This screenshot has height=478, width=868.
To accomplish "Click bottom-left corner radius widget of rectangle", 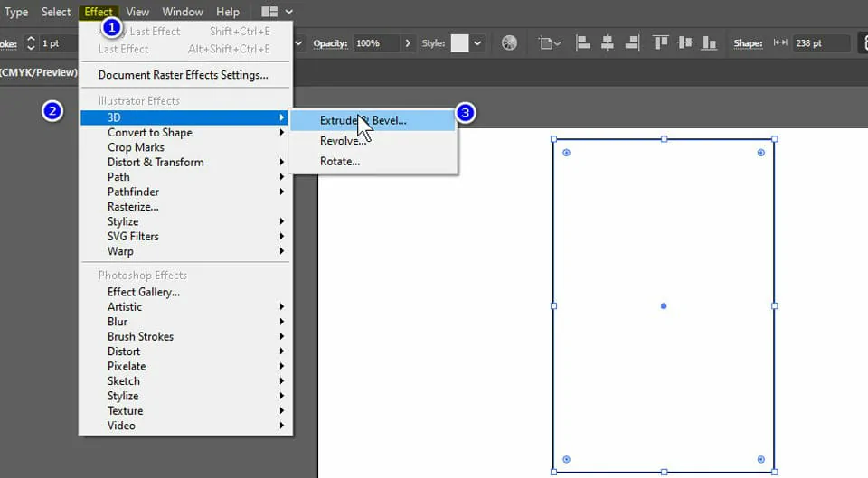I will [566, 459].
